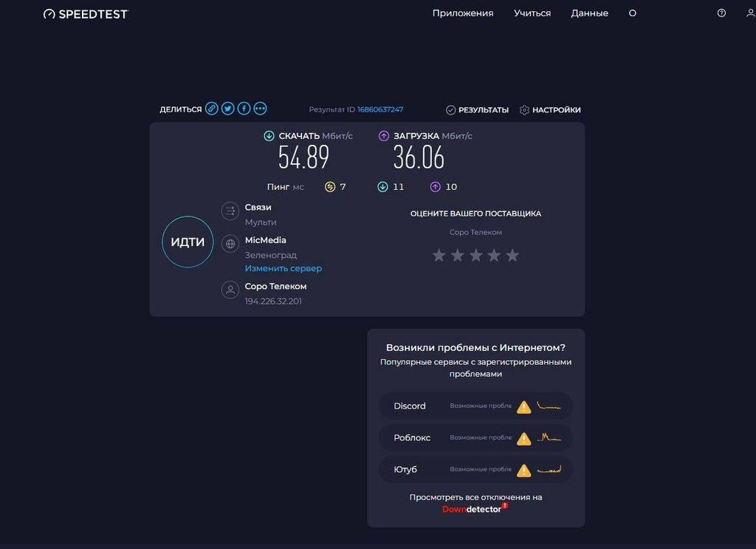Click the download value 54.89
756x549 pixels.
(x=303, y=157)
